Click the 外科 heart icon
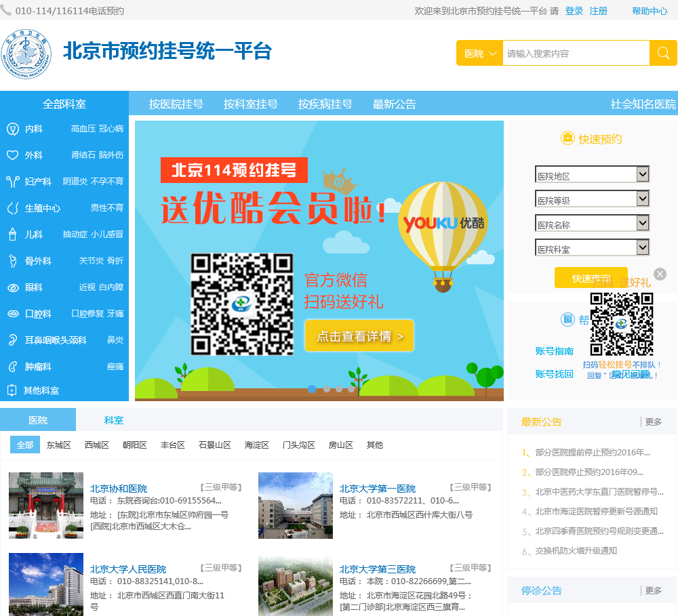This screenshot has width=678, height=616. (x=12, y=155)
